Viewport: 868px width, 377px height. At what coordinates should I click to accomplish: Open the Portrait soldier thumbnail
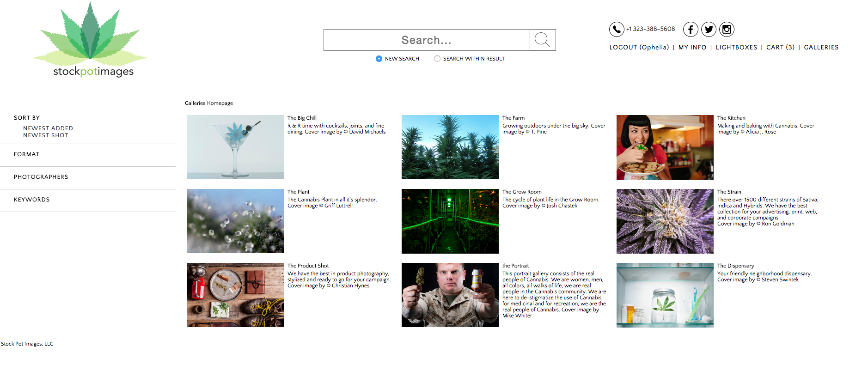[x=450, y=295]
